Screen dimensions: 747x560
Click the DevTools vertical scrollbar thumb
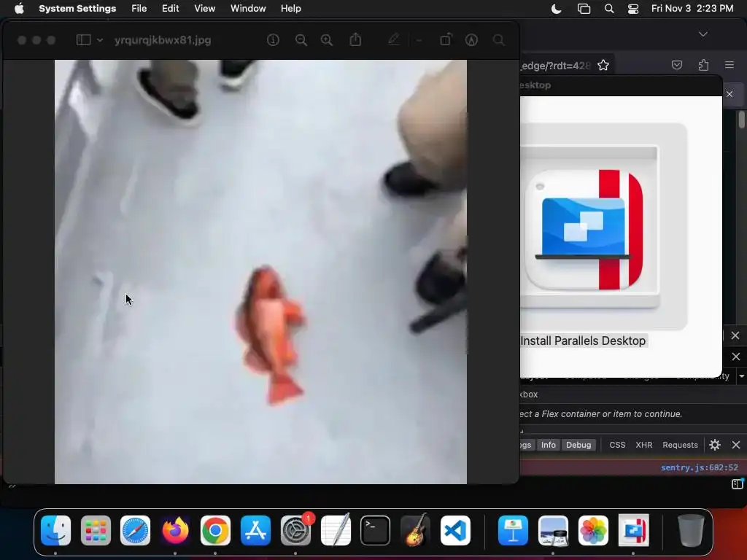(742, 120)
